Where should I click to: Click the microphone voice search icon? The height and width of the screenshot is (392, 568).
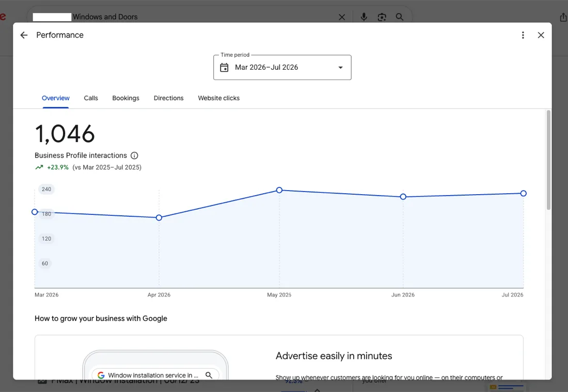coord(364,17)
